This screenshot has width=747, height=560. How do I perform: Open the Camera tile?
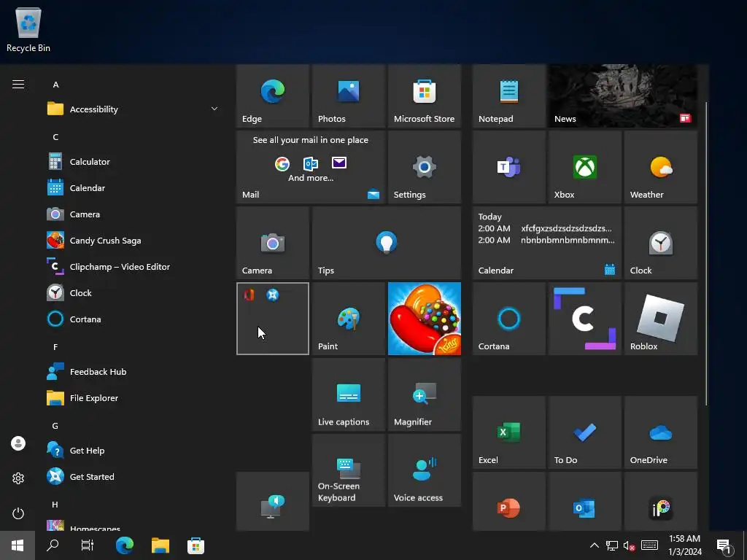pos(273,243)
